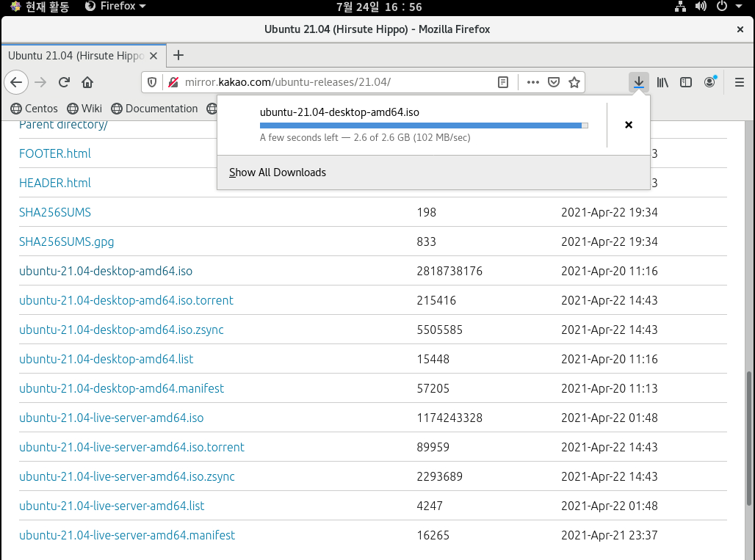Viewport: 755px width, 560px height.
Task: Open the Documentation bookmark
Action: [154, 109]
